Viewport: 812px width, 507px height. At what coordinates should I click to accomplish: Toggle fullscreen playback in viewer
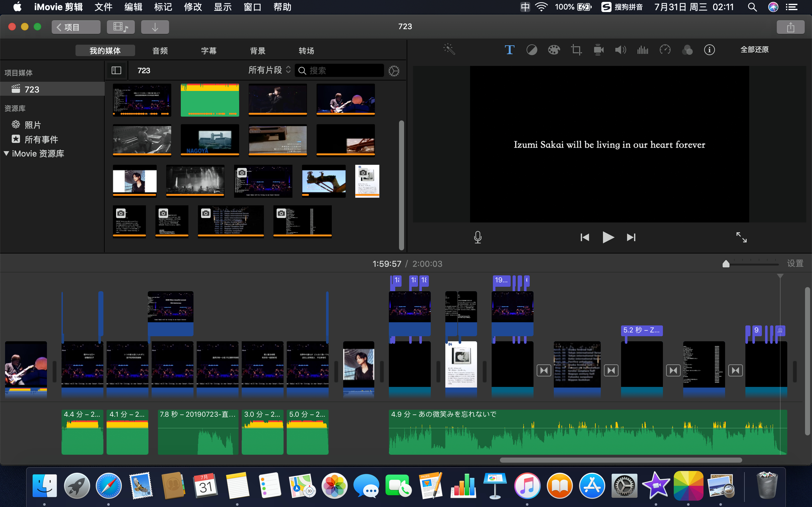(741, 237)
